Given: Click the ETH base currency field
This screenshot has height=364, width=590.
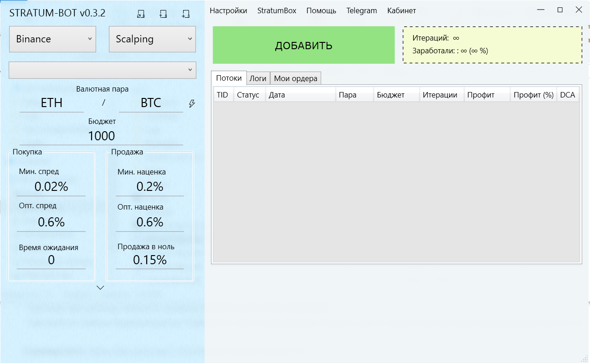Looking at the screenshot, I should [51, 103].
